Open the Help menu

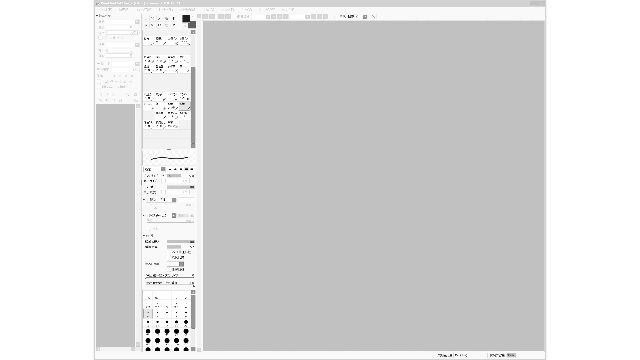[288, 9]
